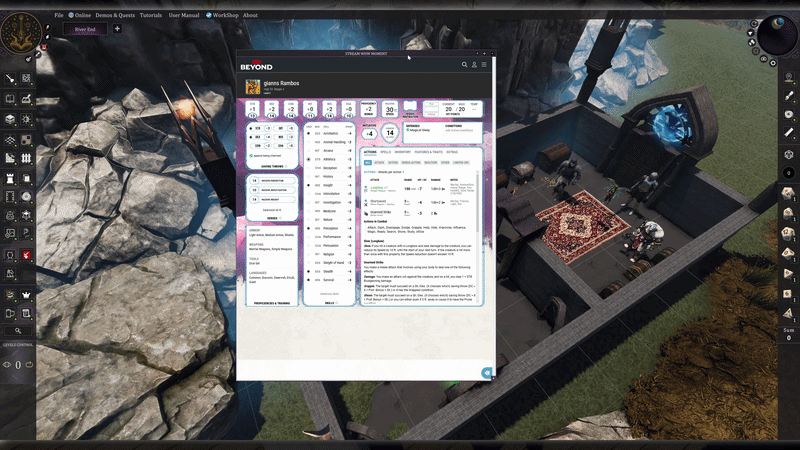Click the D&D Beyond logo

pos(256,65)
